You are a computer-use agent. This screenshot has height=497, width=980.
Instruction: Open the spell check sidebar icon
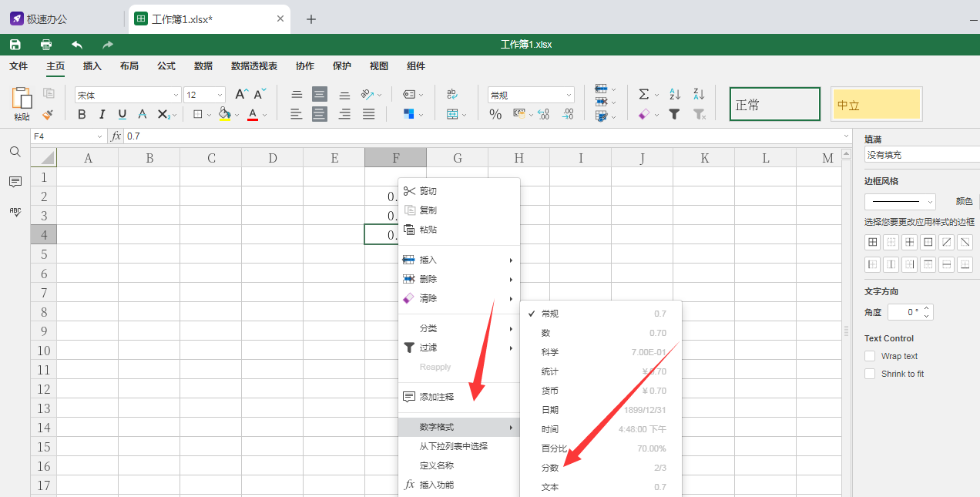coord(15,212)
